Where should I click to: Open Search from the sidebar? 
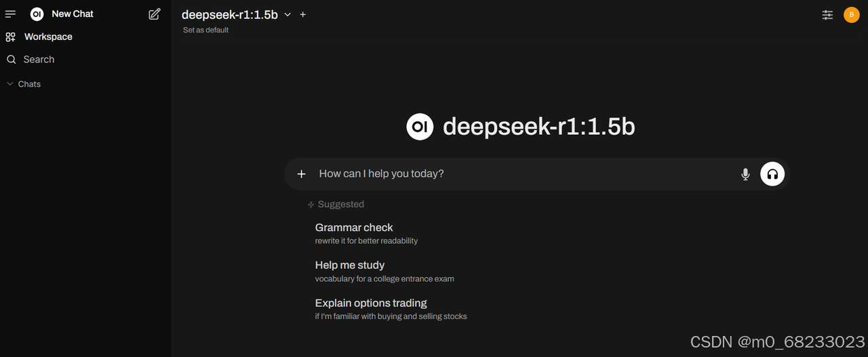point(39,60)
